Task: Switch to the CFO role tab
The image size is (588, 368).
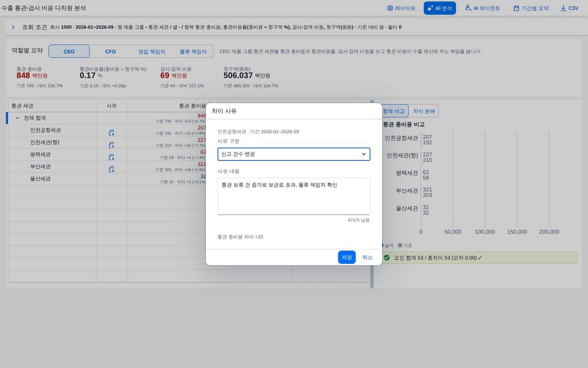Action: (110, 52)
